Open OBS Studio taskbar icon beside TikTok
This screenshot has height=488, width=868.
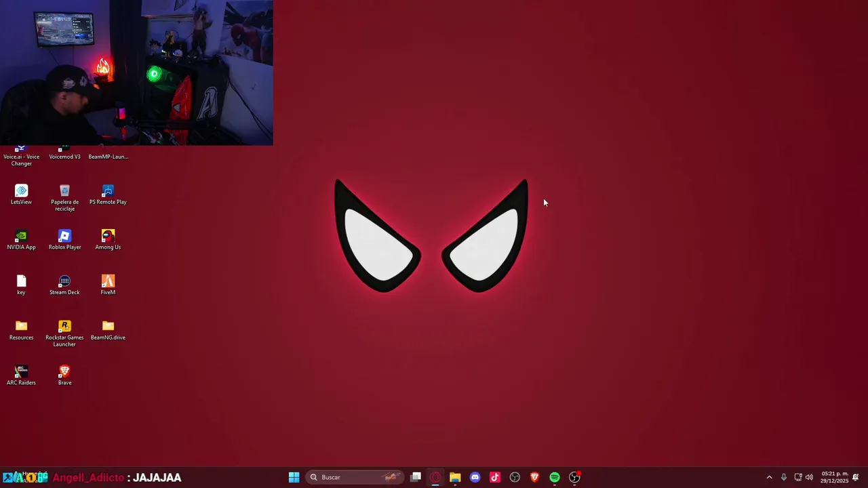[x=515, y=477]
